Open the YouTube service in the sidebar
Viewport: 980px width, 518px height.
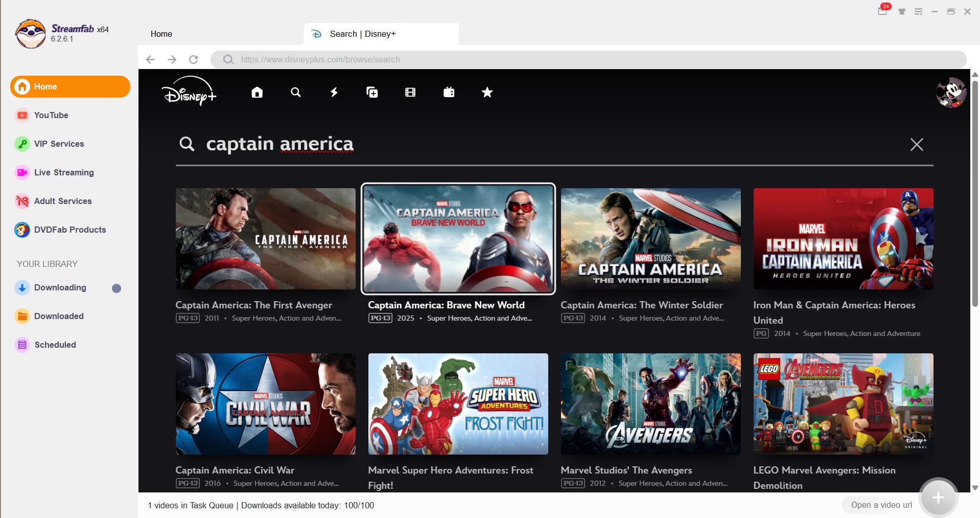coord(51,115)
